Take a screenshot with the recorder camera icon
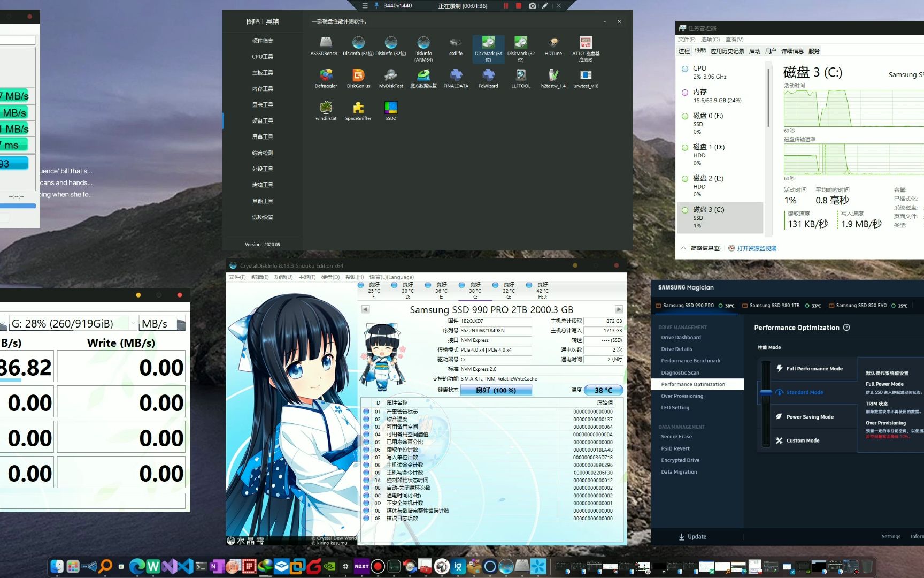 (x=532, y=5)
